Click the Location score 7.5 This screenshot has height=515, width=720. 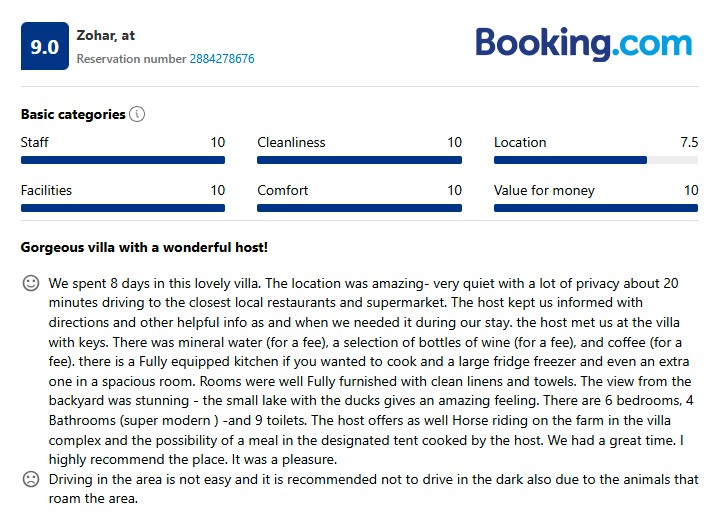coord(688,142)
